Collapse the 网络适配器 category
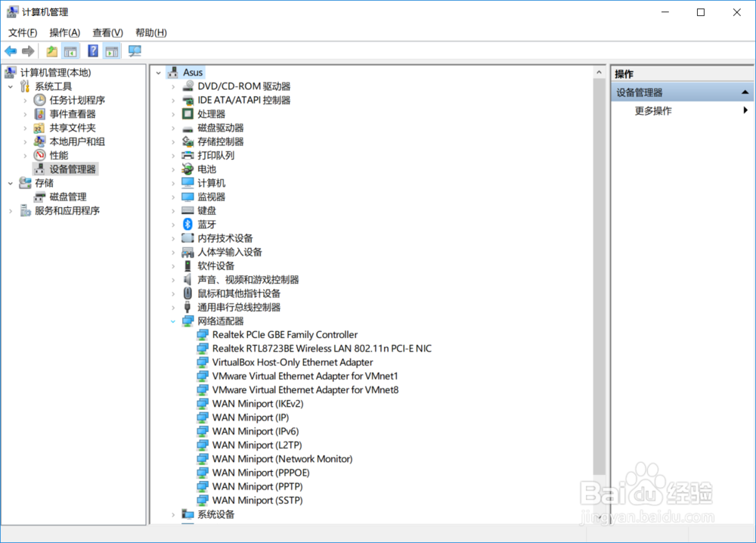756x543 pixels. [173, 321]
